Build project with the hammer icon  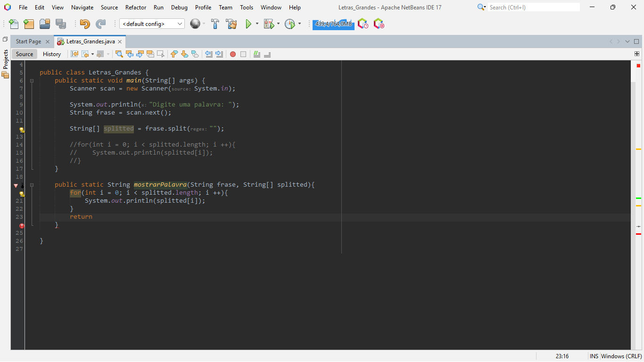click(215, 24)
